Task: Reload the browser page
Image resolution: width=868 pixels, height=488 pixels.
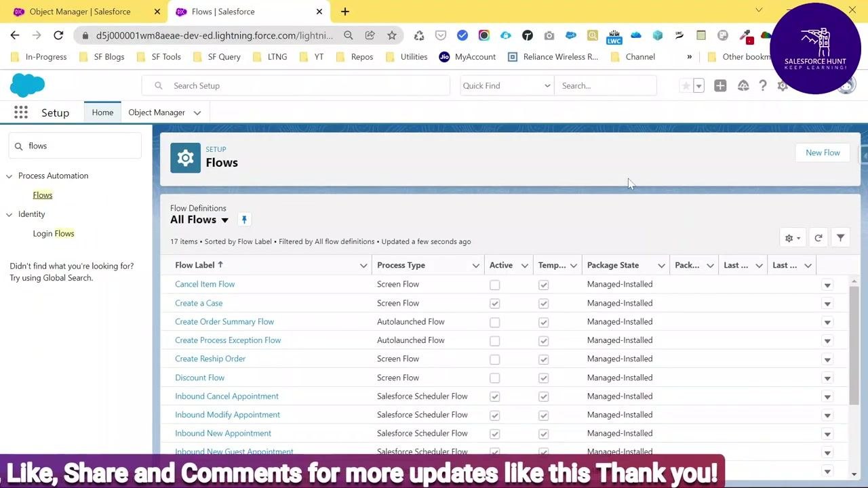Action: coord(58,35)
